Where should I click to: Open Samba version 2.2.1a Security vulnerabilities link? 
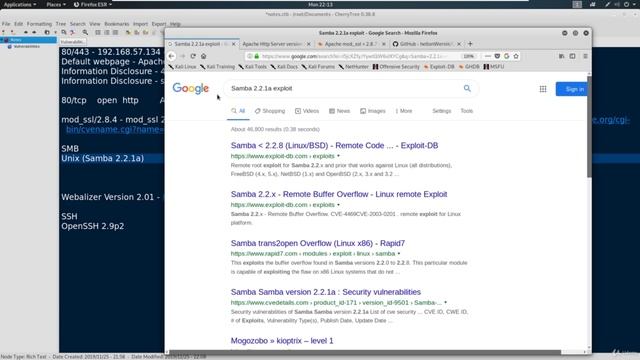[x=325, y=292]
